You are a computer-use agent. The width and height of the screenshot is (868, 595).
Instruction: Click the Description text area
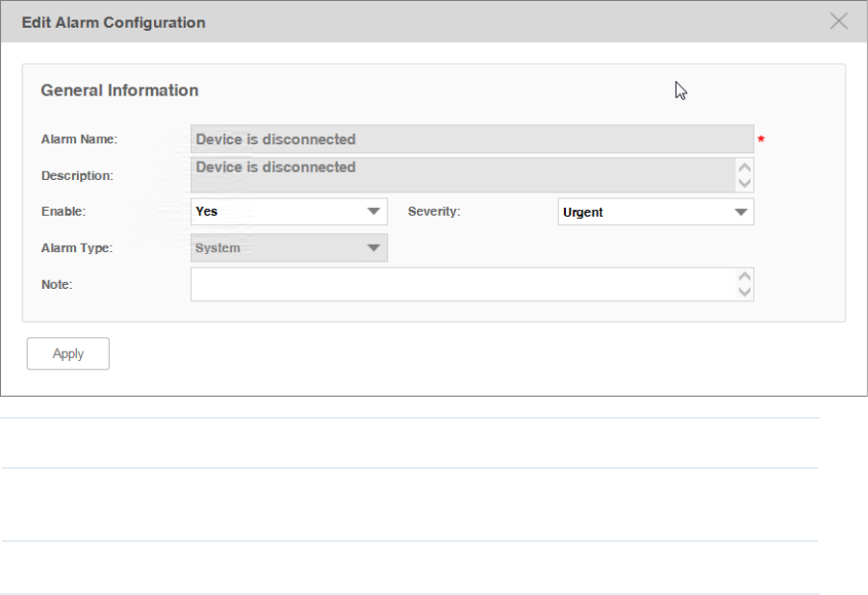tap(462, 174)
